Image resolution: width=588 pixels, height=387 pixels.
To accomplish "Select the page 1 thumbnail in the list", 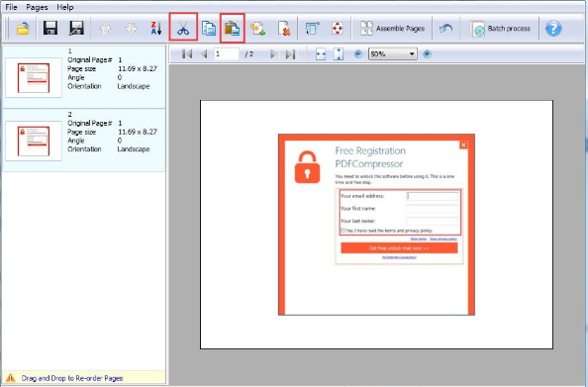I will coord(34,77).
